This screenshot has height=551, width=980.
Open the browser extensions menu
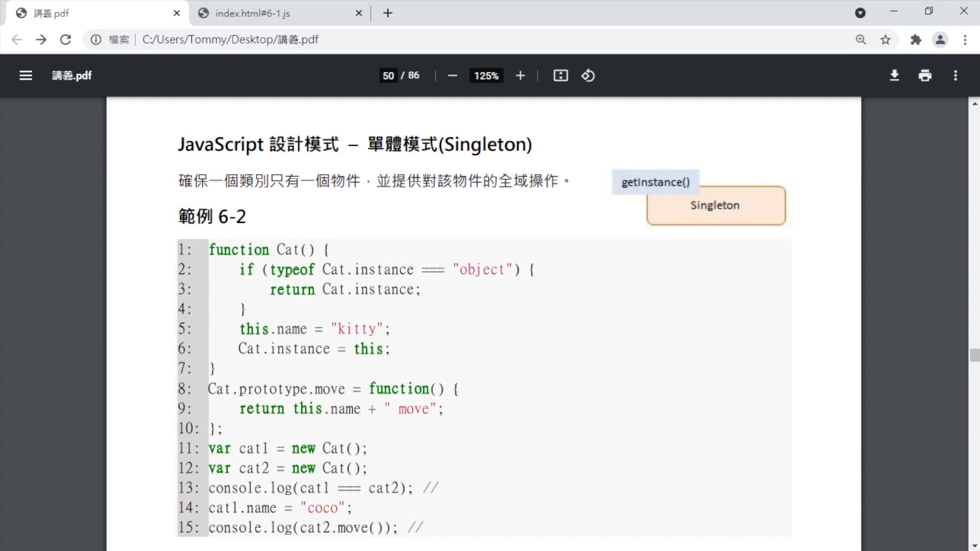916,40
